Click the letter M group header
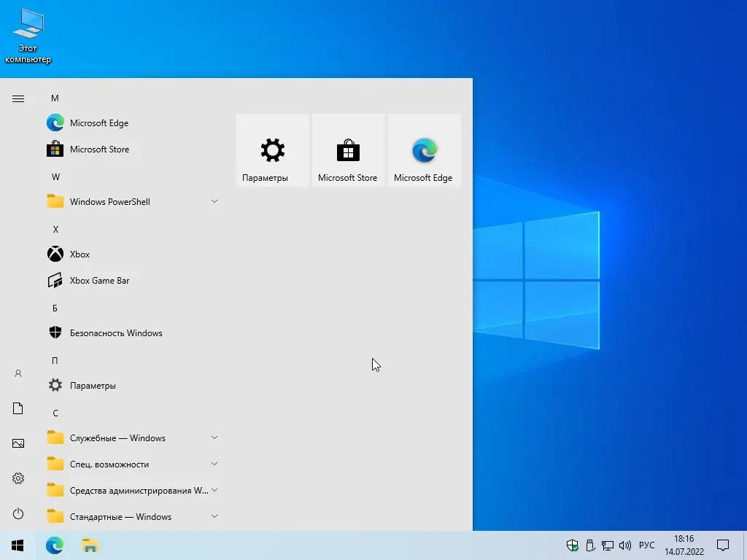Screen dimensions: 747x560 55,98
